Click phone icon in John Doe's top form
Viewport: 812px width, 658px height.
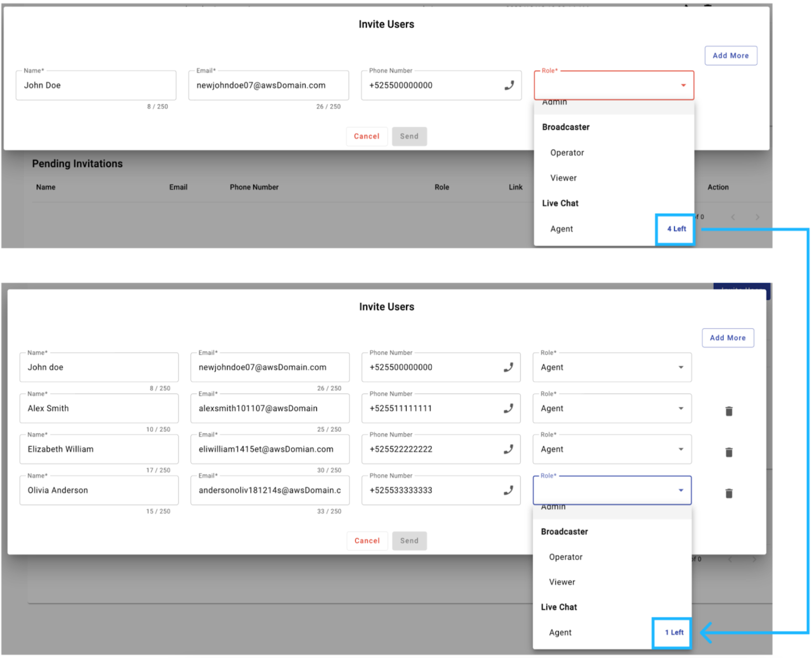[x=509, y=86]
